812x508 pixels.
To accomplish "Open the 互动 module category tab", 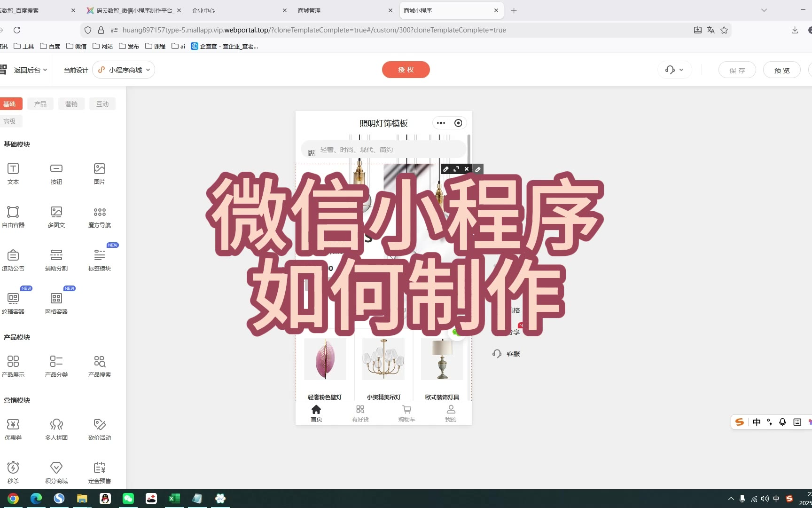I will [x=102, y=104].
